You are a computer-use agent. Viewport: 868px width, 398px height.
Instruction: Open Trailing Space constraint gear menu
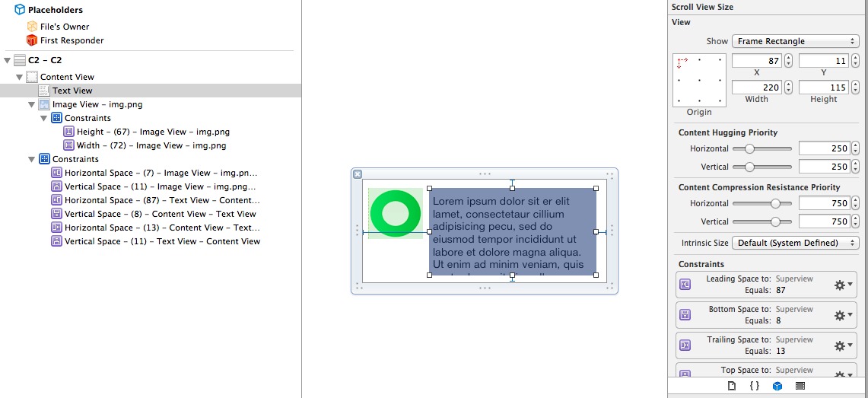click(x=844, y=345)
